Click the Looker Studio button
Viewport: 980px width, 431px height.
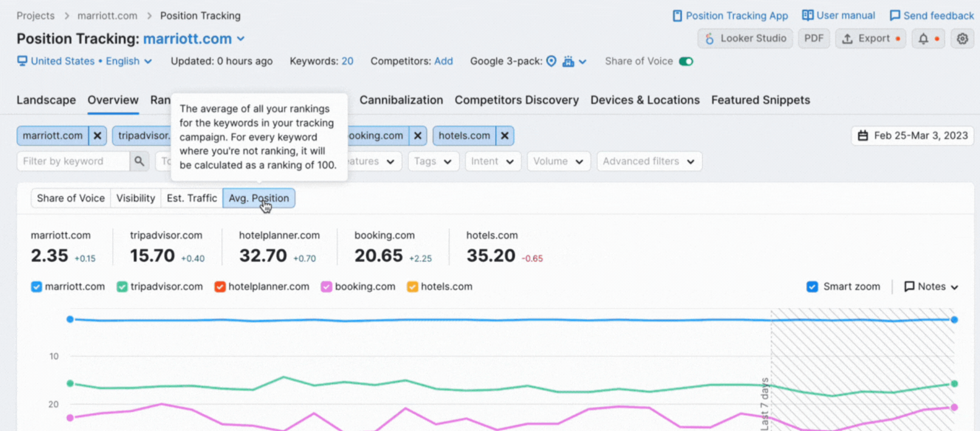click(x=745, y=38)
